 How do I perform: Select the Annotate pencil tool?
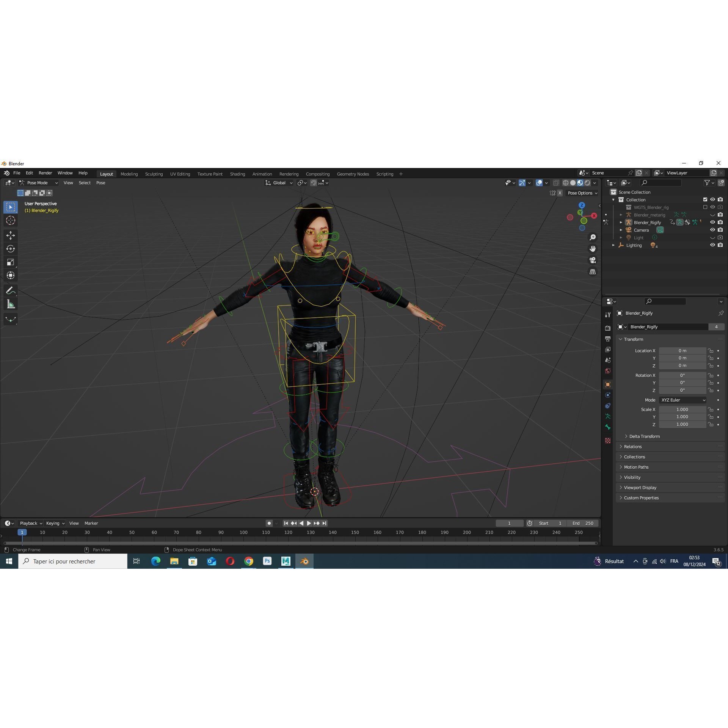[11, 291]
